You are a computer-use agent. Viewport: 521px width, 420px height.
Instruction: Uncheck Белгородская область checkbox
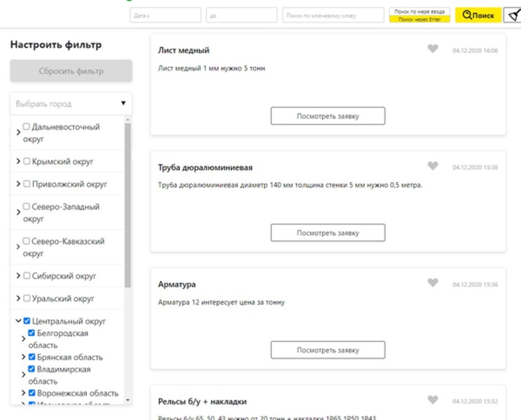click(32, 332)
